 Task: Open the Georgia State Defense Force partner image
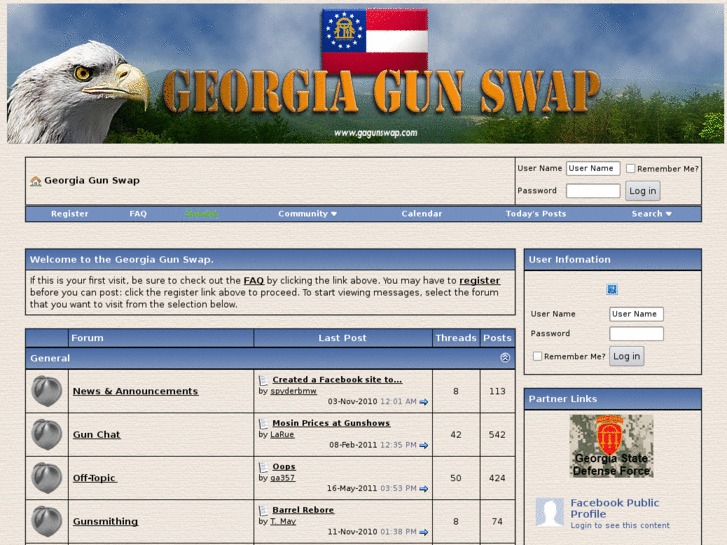612,446
